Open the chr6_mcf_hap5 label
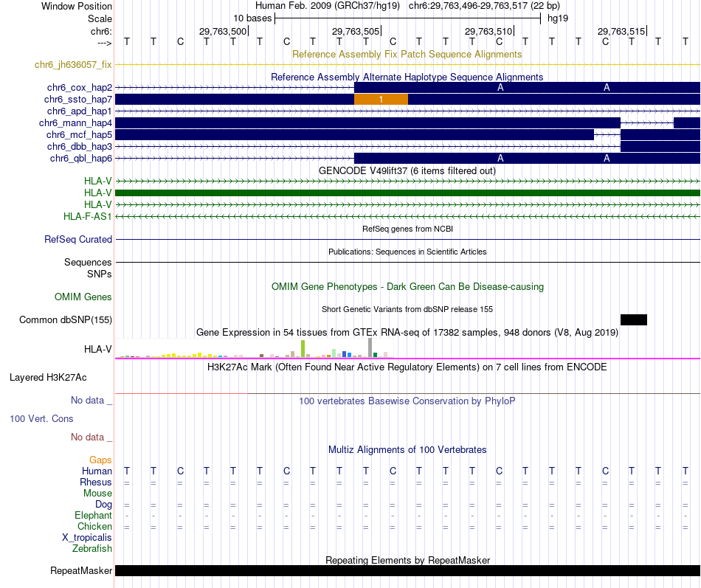The image size is (701, 588). point(79,134)
